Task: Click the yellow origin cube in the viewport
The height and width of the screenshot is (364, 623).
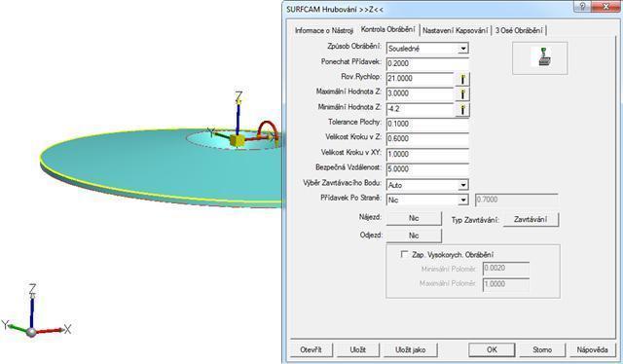Action: [238, 140]
